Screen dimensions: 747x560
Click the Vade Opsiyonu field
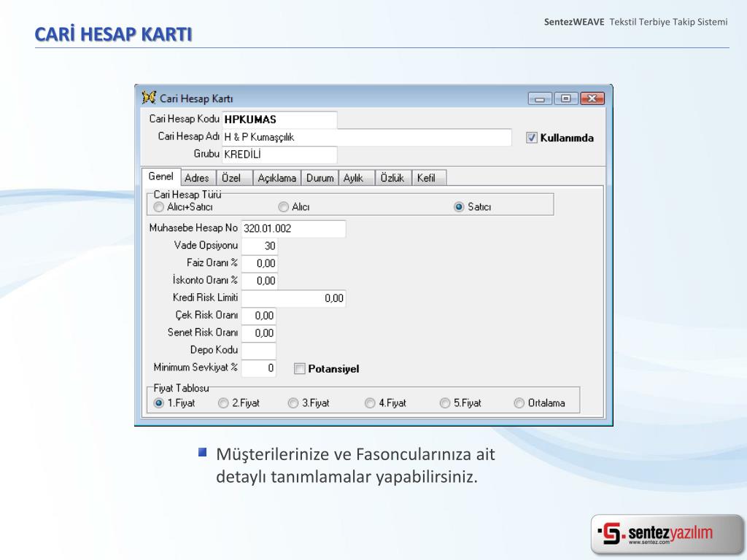259,246
